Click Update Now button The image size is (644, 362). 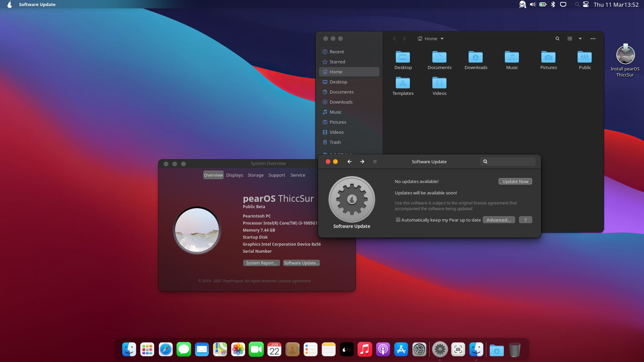(x=515, y=181)
